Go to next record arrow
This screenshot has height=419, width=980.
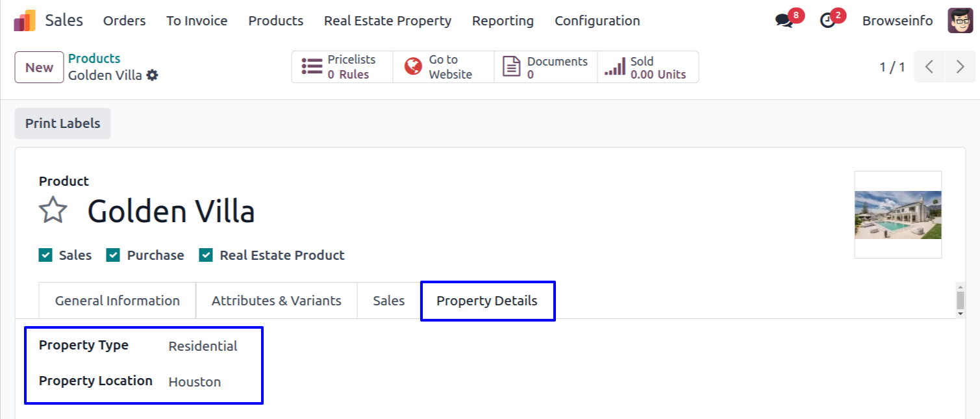pos(961,67)
